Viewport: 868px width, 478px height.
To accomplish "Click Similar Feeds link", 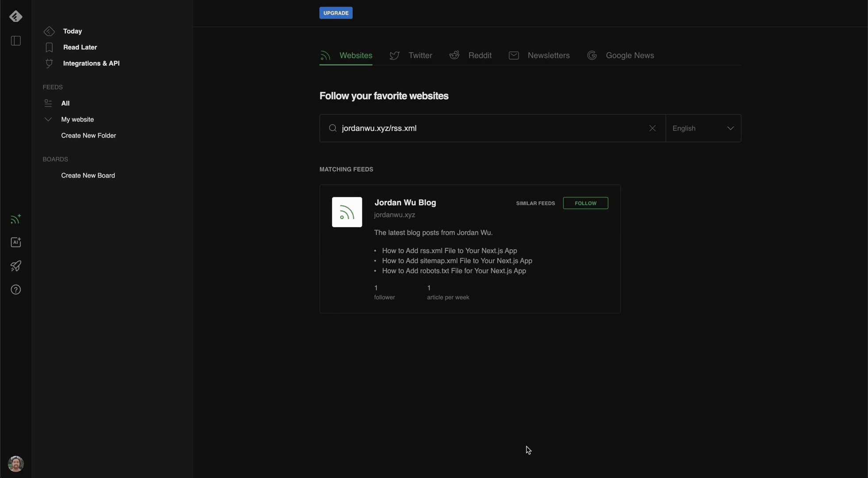I will [535, 203].
